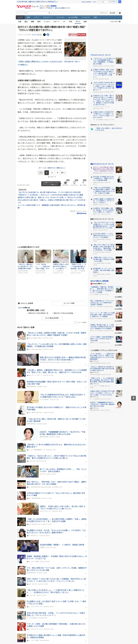Share the article on Facebook
Image resolution: width=138 pixels, height=644 pixels.
[x=48, y=35]
